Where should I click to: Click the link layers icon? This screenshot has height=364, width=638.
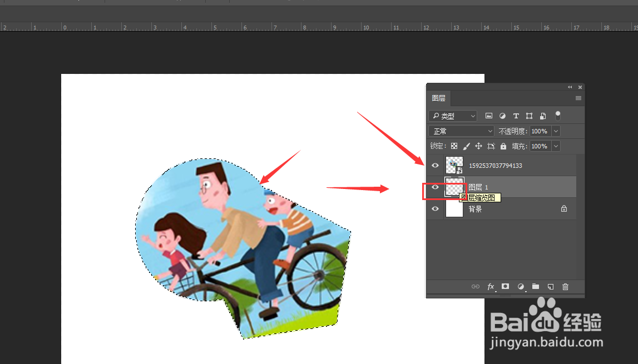475,287
